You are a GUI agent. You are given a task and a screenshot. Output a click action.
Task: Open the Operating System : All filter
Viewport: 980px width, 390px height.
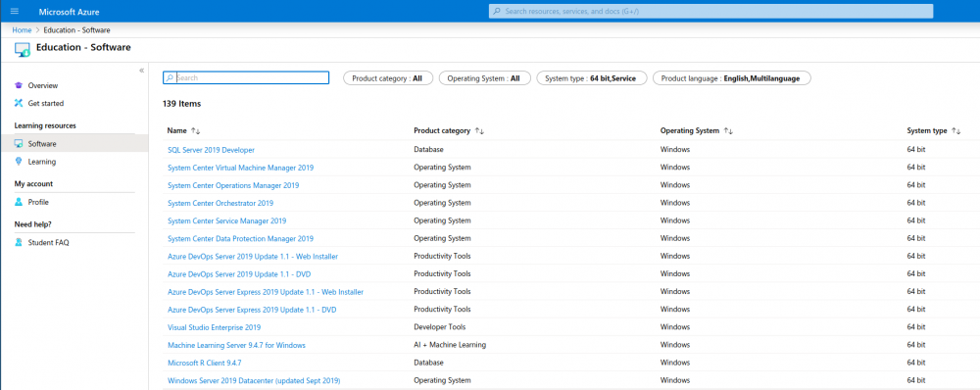click(x=484, y=78)
